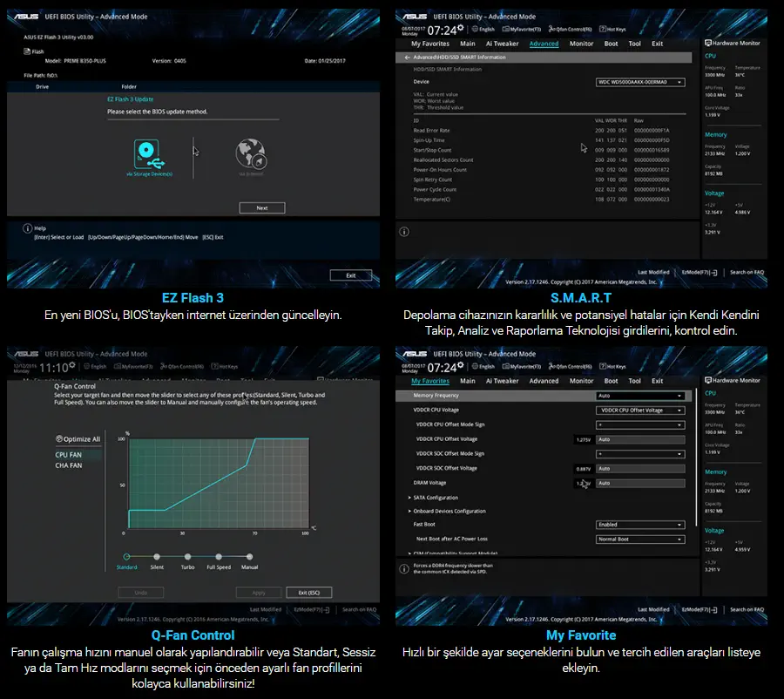
Task: Switch to Ai Tweaker tab in the S.M.A.R.T screenshot
Action: click(502, 44)
